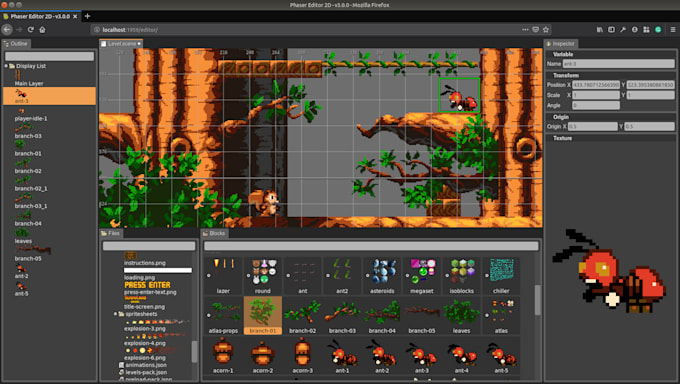Edit the Angle field
The image size is (680, 384).
coord(596,105)
